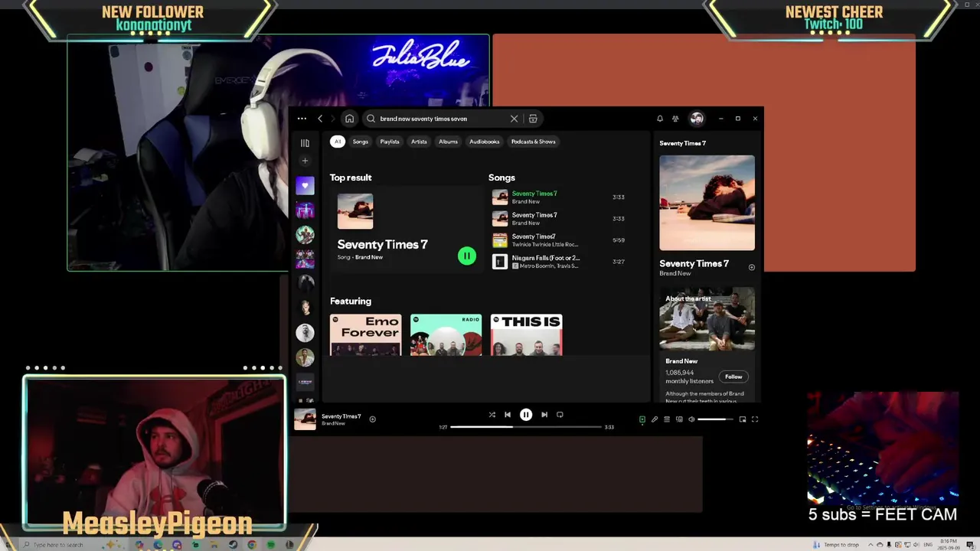Select the Podcasts & Shows filter chip

(x=533, y=142)
